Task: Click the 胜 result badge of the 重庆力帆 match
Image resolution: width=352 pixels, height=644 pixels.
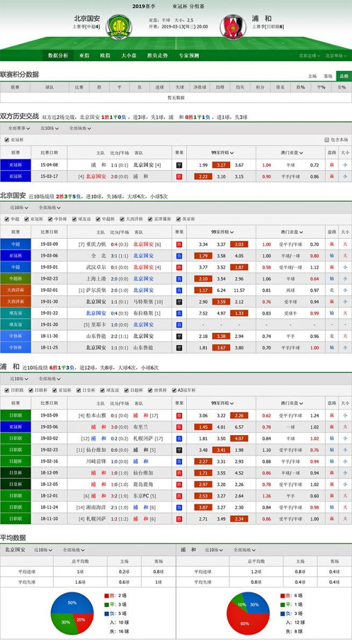Action: 179,244
